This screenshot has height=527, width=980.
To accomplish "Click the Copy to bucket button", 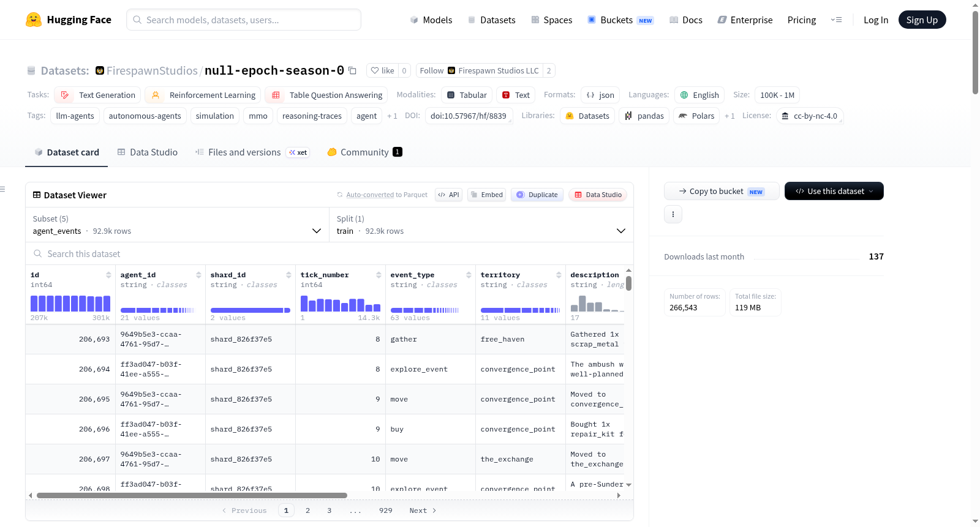I will click(x=722, y=191).
